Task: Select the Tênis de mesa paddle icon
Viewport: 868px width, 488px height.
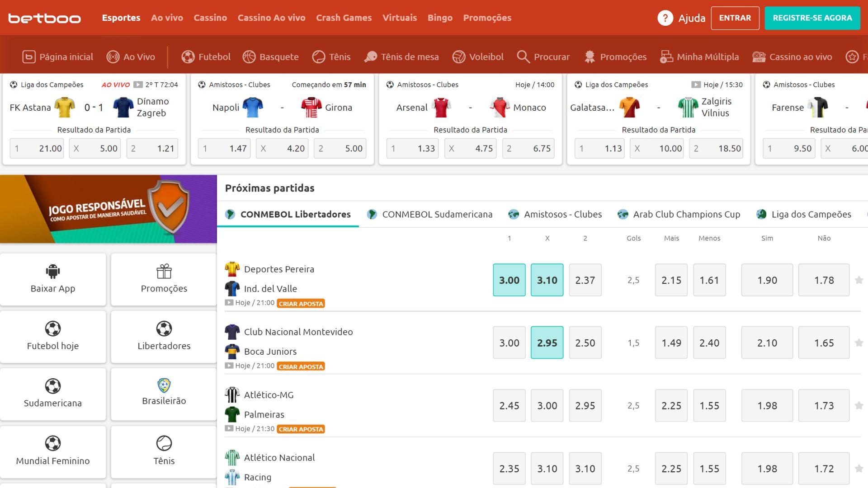Action: [371, 57]
